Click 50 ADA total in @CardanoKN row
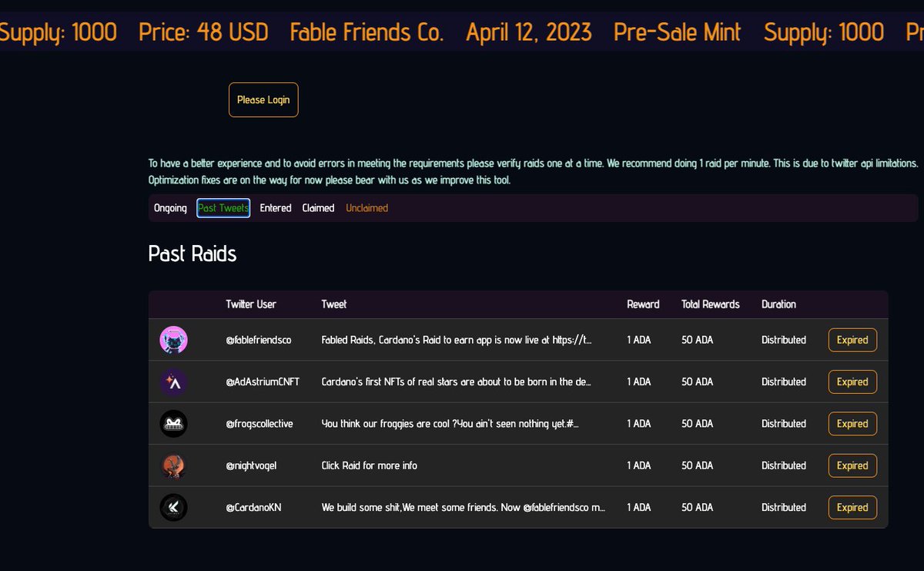The height and width of the screenshot is (571, 924). click(698, 507)
